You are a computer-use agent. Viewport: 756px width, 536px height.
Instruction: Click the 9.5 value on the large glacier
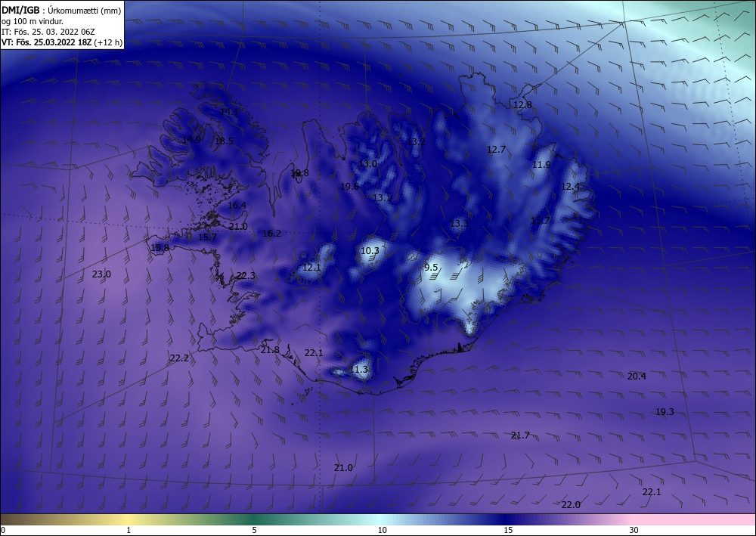pos(431,267)
